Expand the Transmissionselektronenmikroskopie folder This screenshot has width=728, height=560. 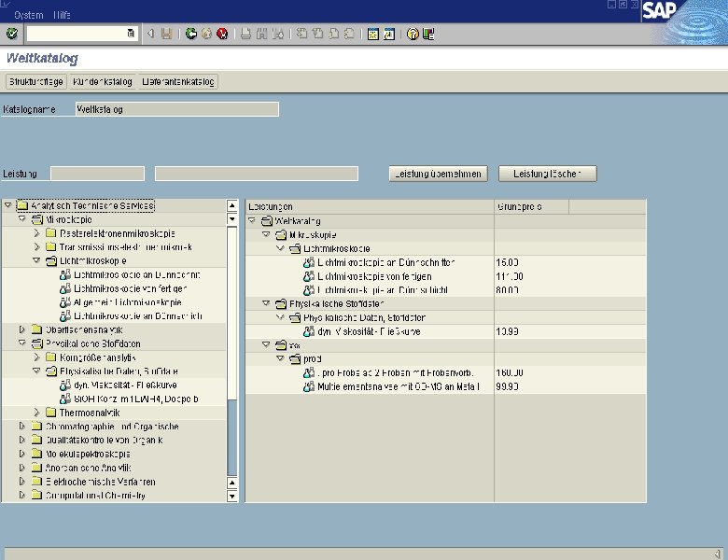[x=36, y=247]
